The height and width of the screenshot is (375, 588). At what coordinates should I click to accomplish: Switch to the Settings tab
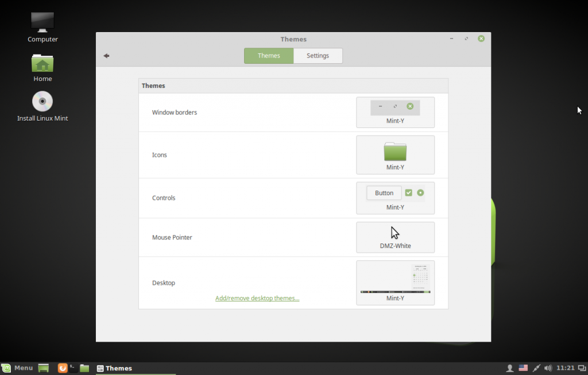[318, 56]
